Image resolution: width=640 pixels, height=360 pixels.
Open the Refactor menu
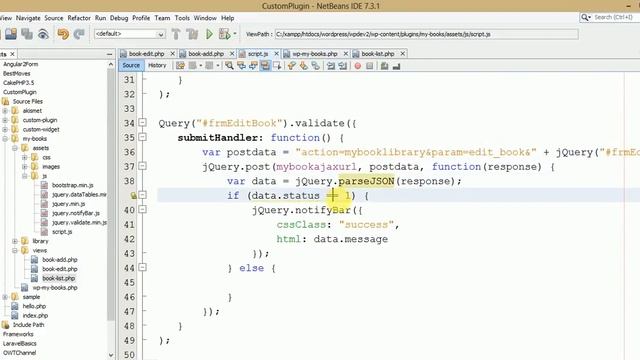click(79, 18)
